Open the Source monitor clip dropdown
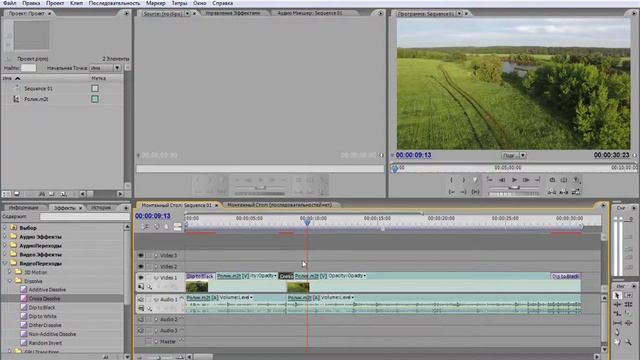 [x=187, y=13]
